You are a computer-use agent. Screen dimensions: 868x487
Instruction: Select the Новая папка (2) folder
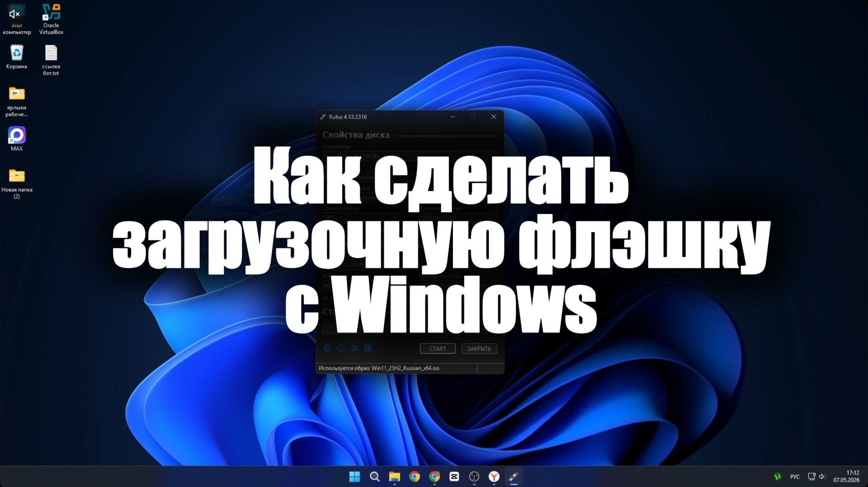pyautogui.click(x=17, y=183)
